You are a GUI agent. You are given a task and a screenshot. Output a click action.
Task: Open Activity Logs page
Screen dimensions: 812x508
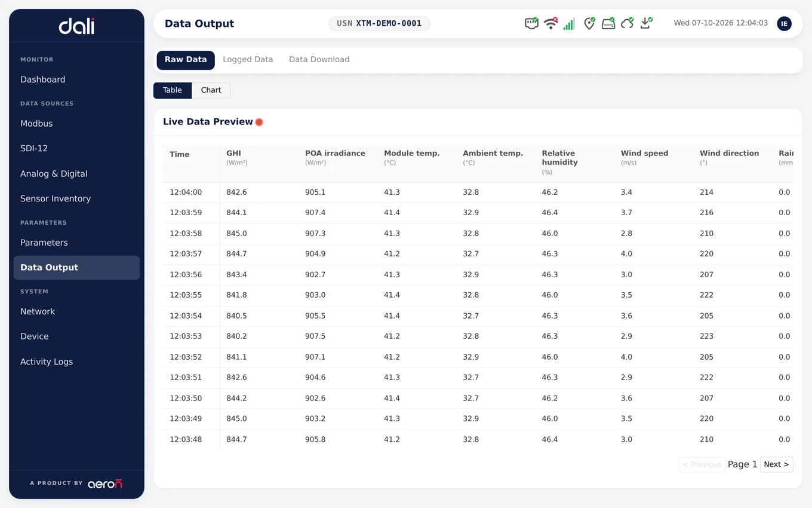click(x=76, y=362)
